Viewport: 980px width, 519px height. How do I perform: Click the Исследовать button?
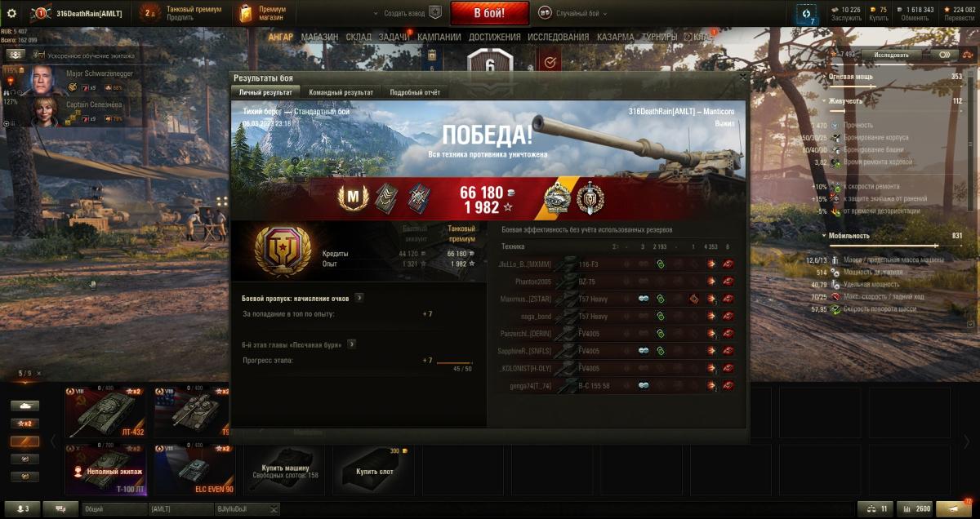[x=891, y=55]
